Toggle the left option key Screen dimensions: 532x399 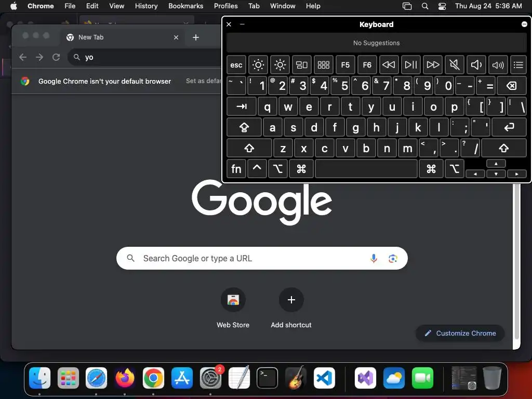coord(277,169)
